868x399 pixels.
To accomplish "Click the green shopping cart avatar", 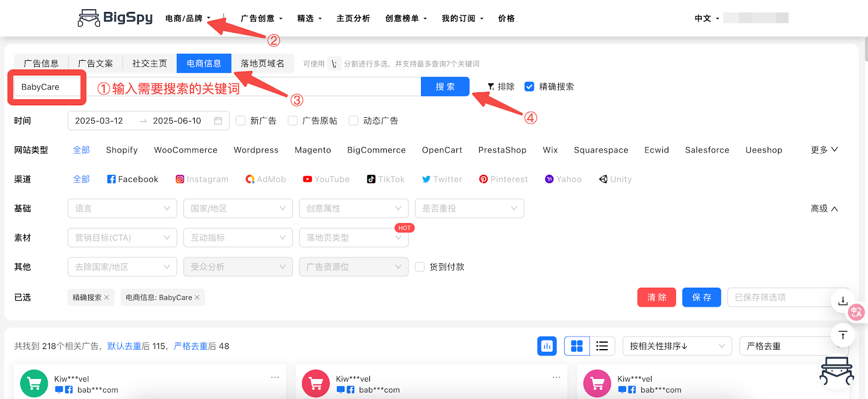I will pos(34,383).
